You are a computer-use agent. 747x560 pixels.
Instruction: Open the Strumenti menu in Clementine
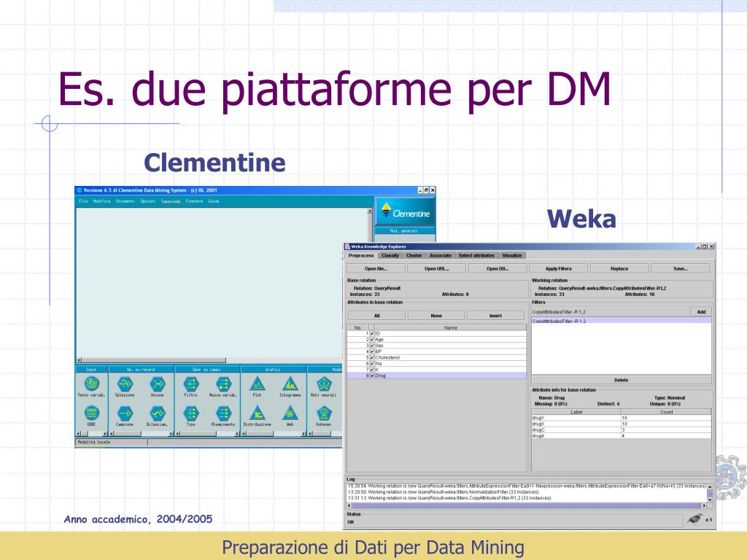[x=125, y=201]
